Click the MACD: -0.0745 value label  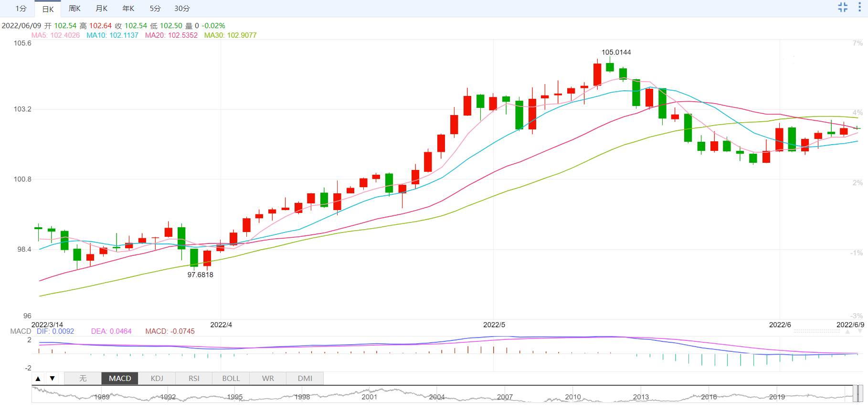pos(170,331)
